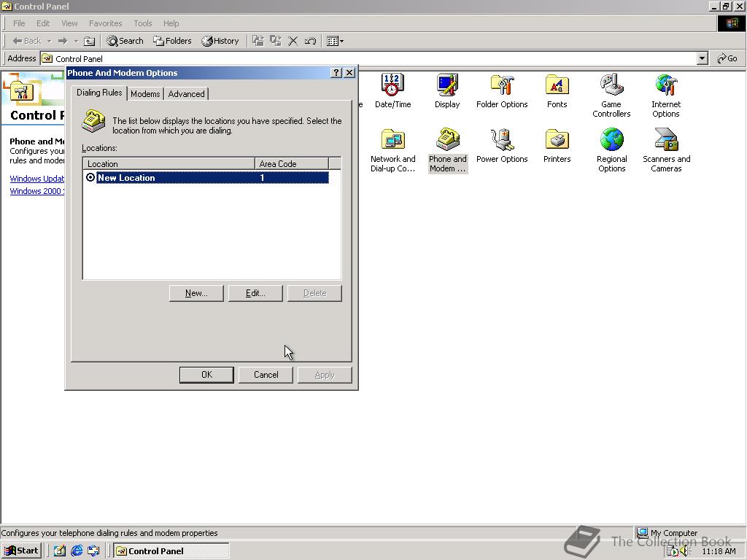Click the Area Code column header

pyautogui.click(x=292, y=164)
